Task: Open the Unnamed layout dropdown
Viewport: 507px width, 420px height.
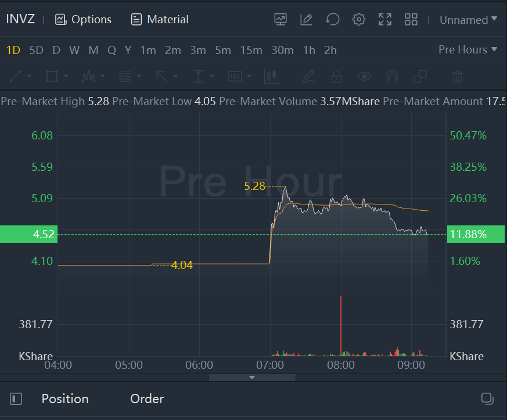Action: (468, 20)
